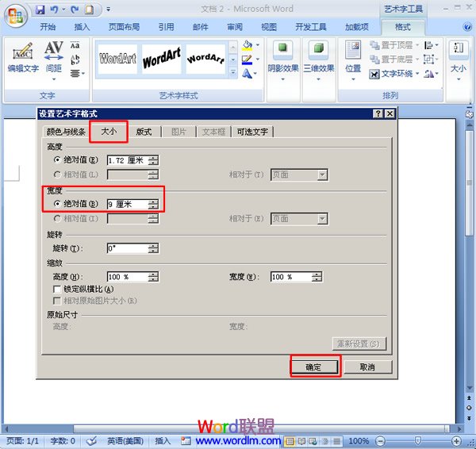Click Bring to Front (置于顶层)

pyautogui.click(x=391, y=45)
